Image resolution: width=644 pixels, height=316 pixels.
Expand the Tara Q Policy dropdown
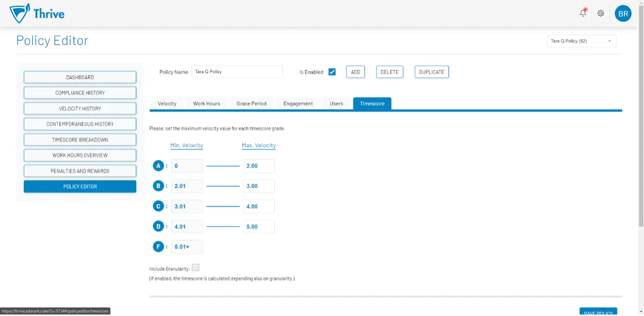(x=581, y=41)
